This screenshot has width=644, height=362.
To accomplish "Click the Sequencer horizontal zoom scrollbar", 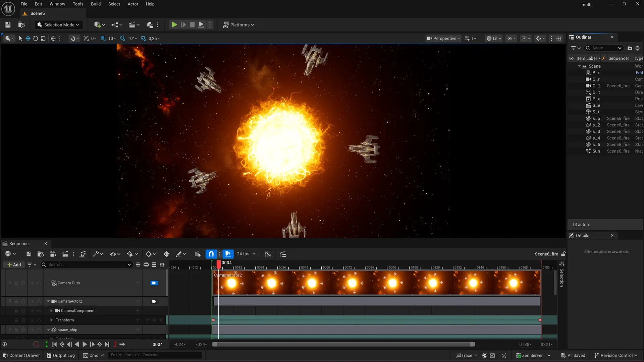I will pyautogui.click(x=343, y=344).
